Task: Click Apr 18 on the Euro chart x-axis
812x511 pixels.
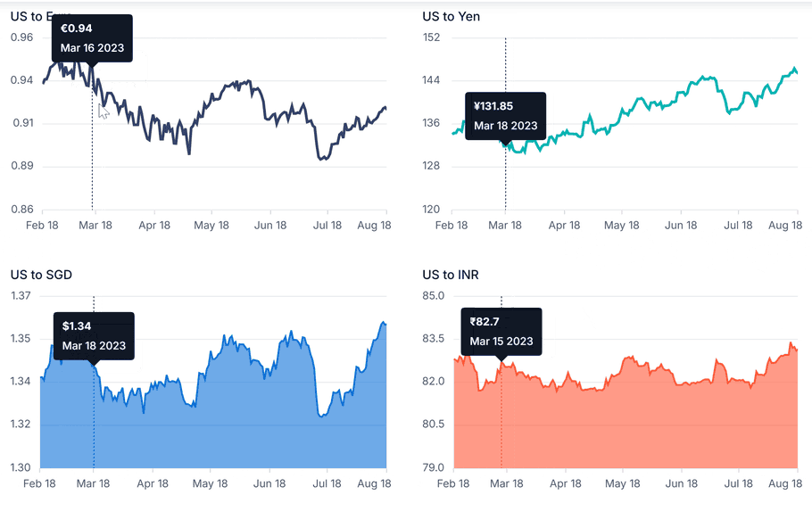Action: 153,226
